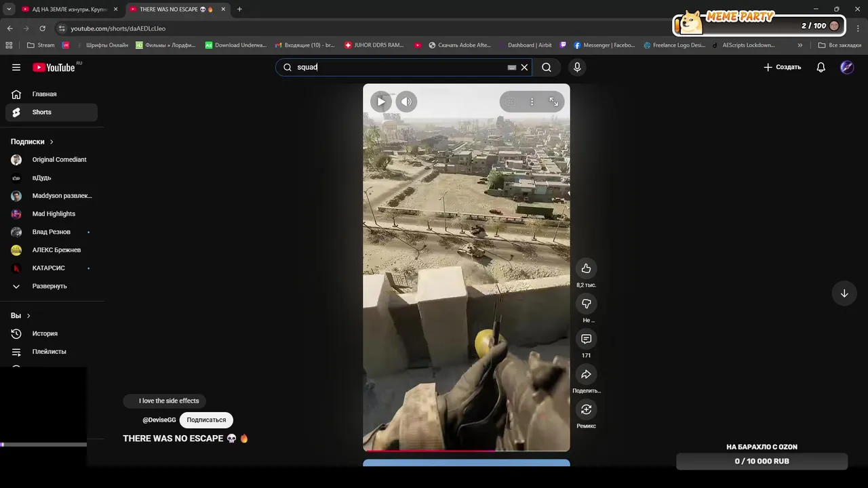Switch to first browser tab АД НА ЗЕМЛЕ
This screenshot has width=868, height=488.
click(69, 9)
